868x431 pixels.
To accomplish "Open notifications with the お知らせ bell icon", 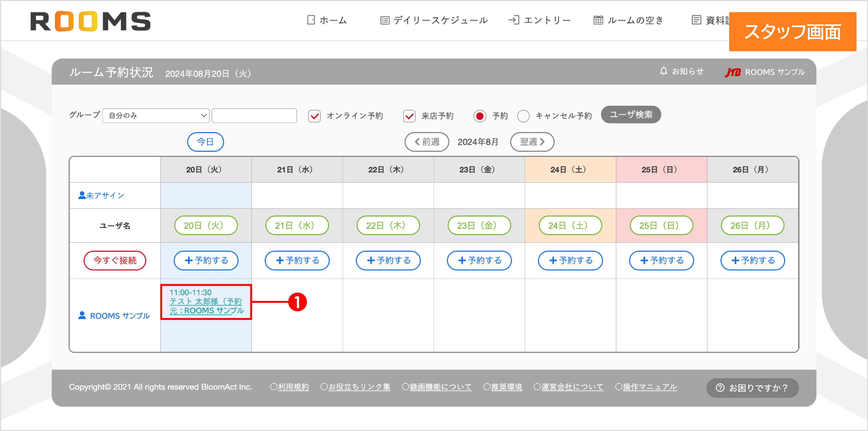I will [x=663, y=71].
